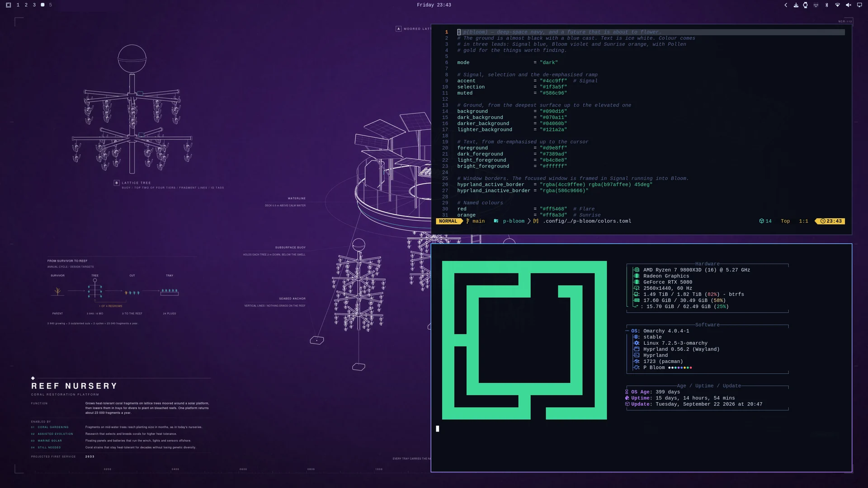The image size is (868, 488).
Task: Switch to workspace 2 in top bar
Action: click(x=26, y=5)
